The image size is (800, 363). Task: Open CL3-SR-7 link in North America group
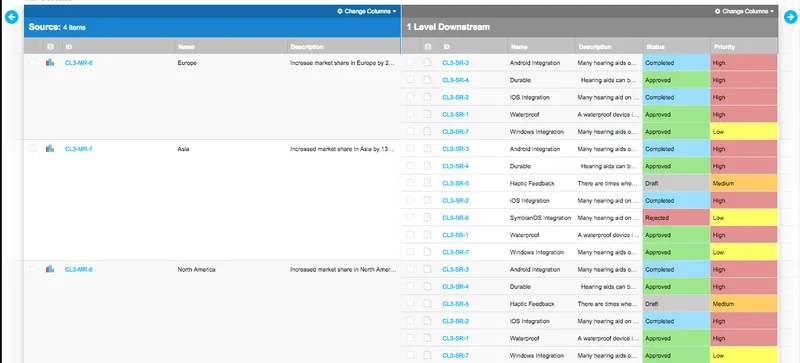456,355
